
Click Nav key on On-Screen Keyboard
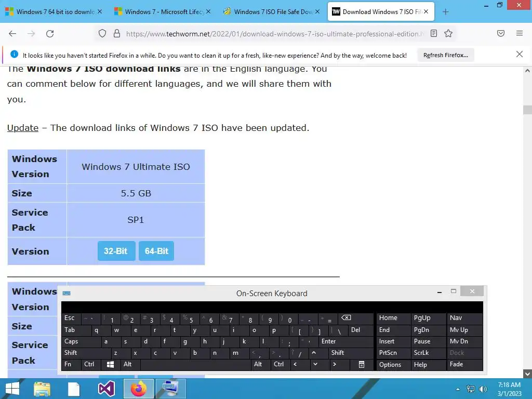click(464, 318)
